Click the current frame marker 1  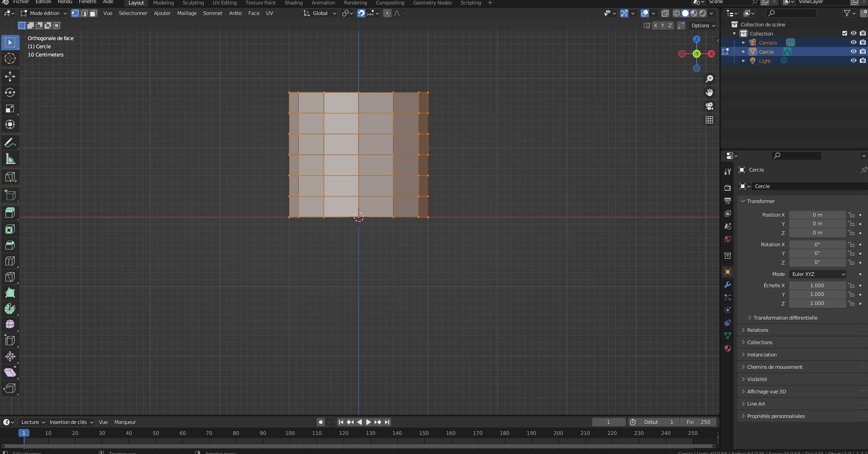24,433
